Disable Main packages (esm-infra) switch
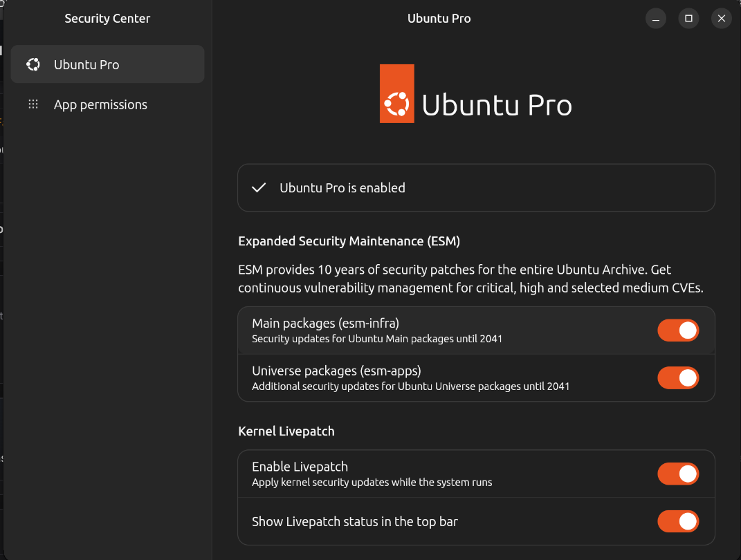This screenshot has width=741, height=560. pyautogui.click(x=678, y=330)
